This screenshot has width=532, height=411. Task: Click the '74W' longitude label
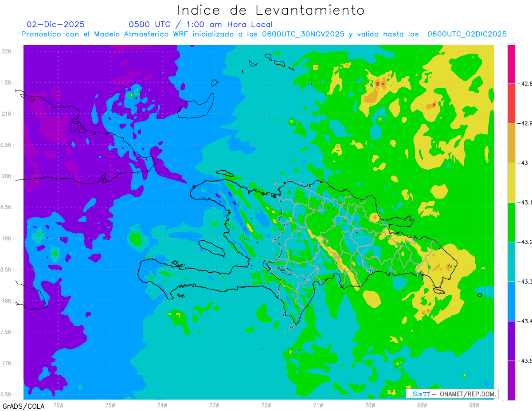click(x=162, y=405)
